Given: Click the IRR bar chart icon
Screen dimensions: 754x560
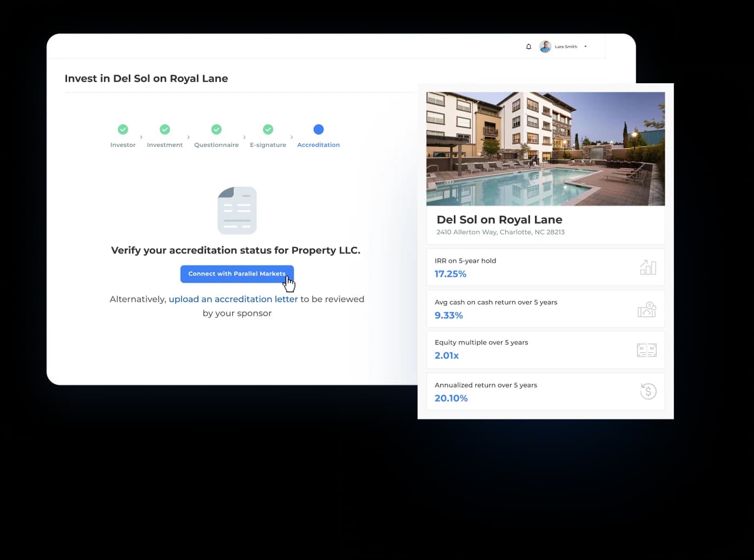Looking at the screenshot, I should (x=647, y=267).
